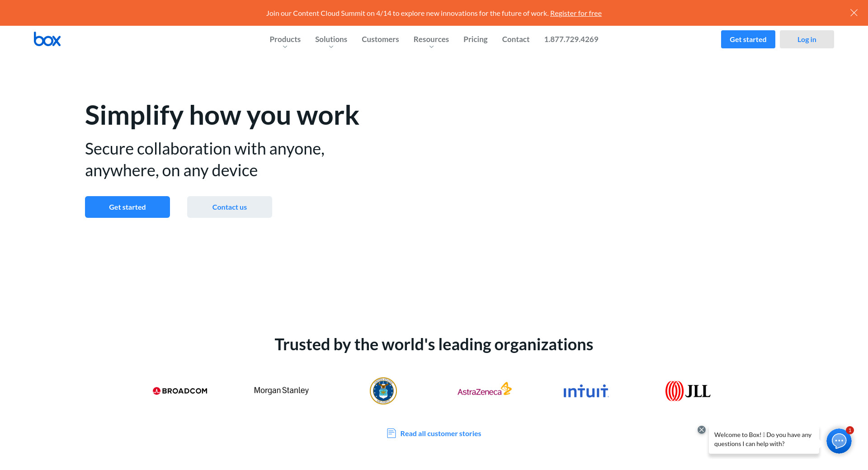Open the Contact nav link
Viewport: 868px width, 470px height.
point(515,39)
